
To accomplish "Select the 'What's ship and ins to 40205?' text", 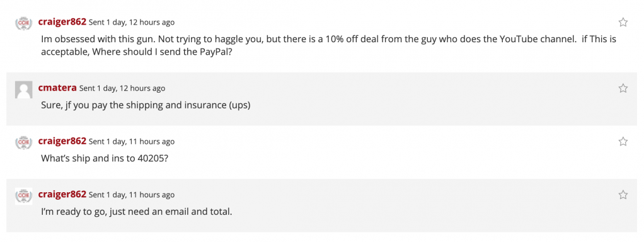I will pos(105,159).
